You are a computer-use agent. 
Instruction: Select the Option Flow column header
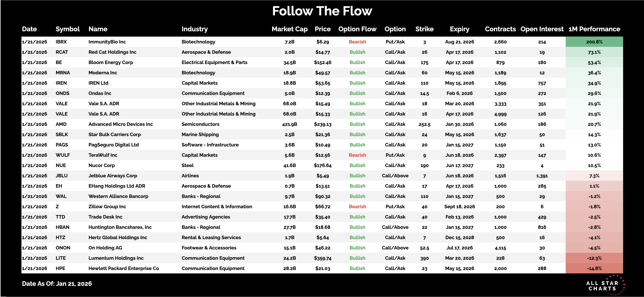(x=357, y=29)
